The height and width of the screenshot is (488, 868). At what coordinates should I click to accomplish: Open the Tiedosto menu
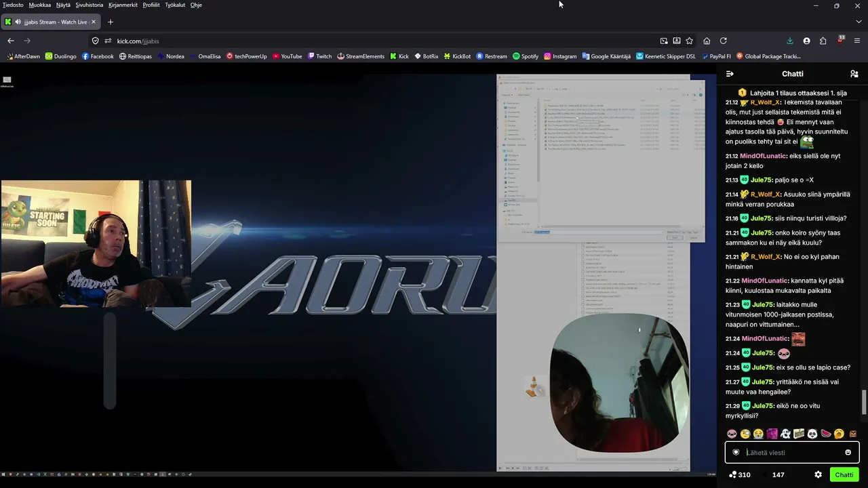coord(13,5)
